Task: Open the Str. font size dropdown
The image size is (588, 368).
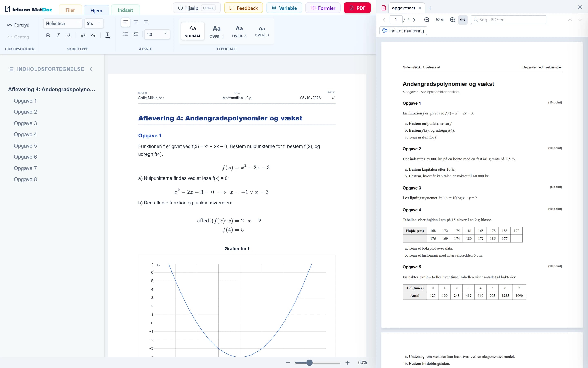Action: 94,23
